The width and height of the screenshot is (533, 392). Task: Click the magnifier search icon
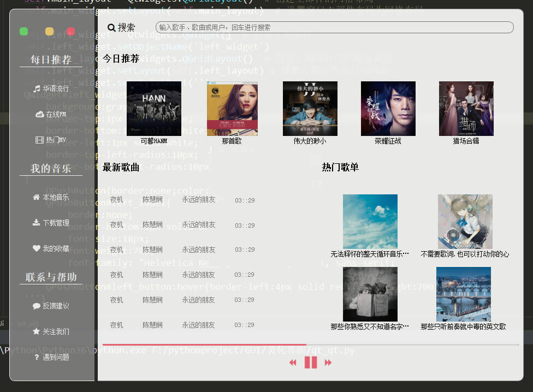point(111,27)
